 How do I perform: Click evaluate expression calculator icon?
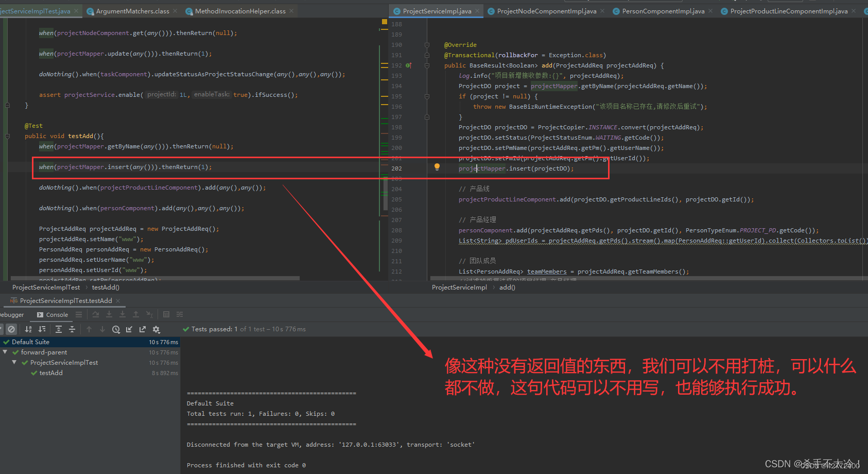click(x=166, y=314)
